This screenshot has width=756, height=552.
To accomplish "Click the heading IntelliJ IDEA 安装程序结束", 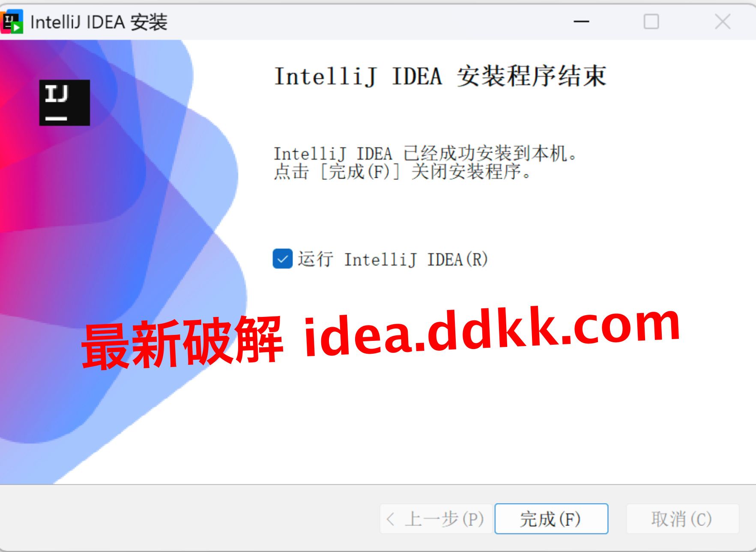I will (x=440, y=76).
